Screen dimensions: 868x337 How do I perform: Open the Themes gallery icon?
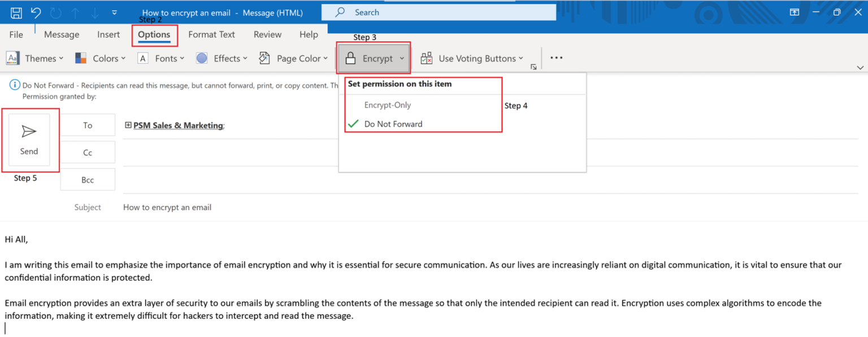tap(12, 58)
